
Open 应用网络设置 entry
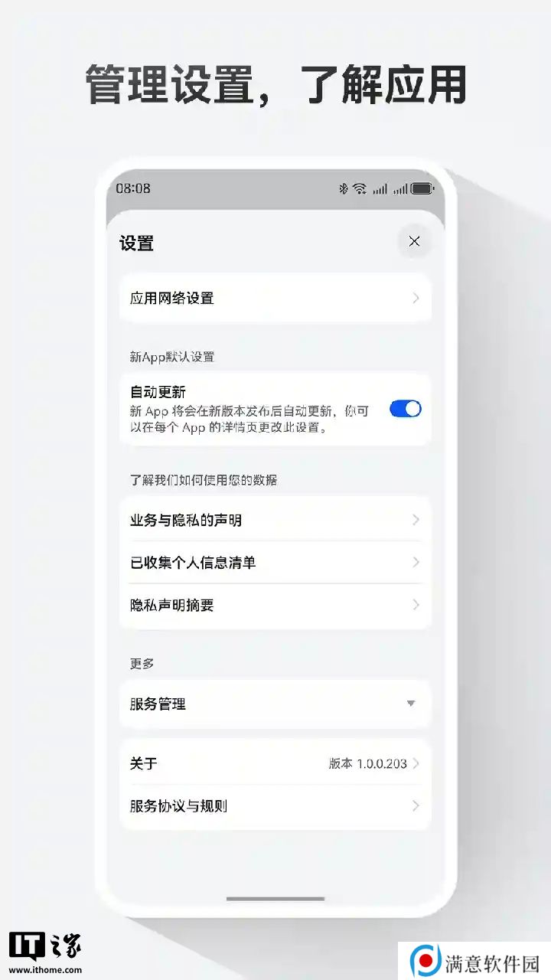point(275,298)
